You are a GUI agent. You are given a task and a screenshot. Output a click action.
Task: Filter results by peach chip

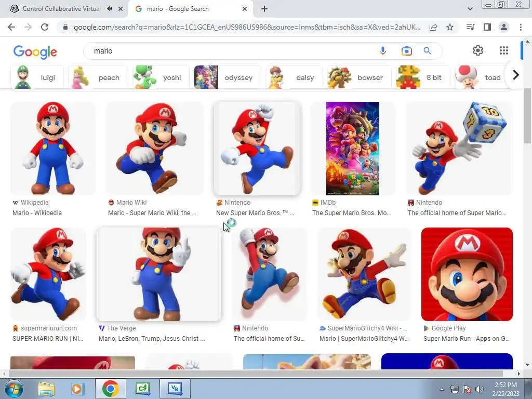98,77
